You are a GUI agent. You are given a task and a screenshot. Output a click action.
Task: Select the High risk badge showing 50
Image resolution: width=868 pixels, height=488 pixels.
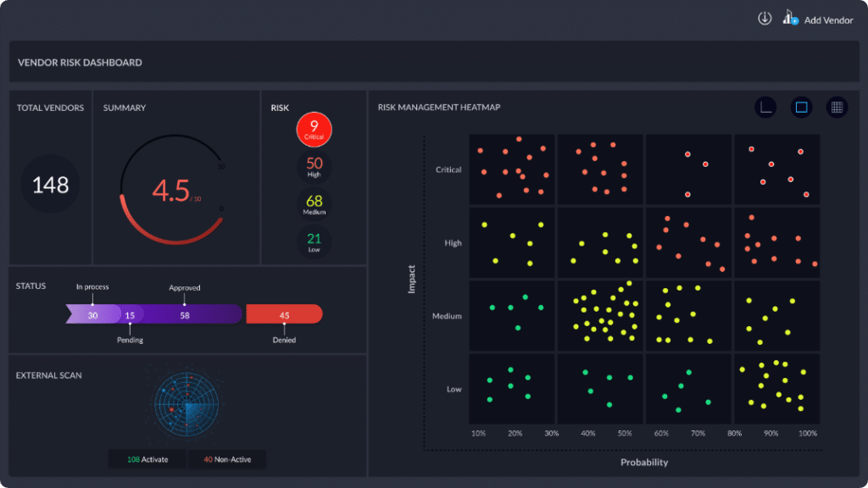click(x=314, y=167)
